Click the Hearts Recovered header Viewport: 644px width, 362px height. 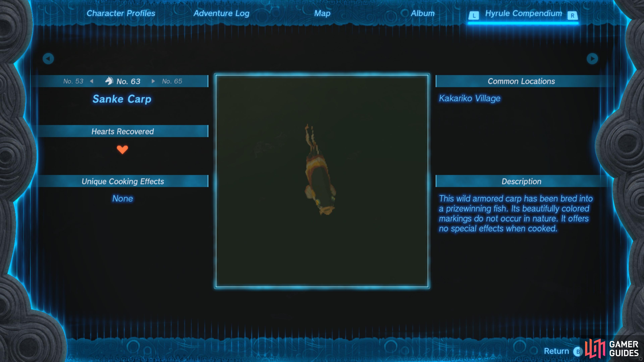(122, 131)
